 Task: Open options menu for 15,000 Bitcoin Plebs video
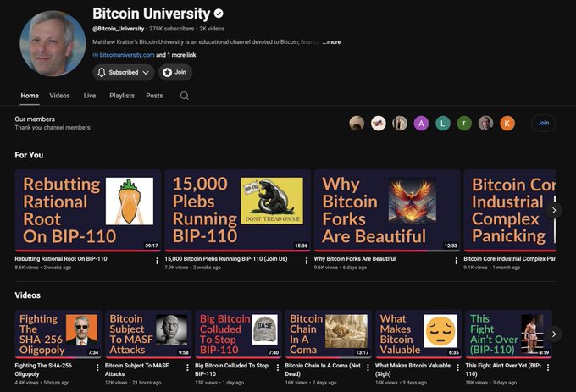click(x=307, y=261)
